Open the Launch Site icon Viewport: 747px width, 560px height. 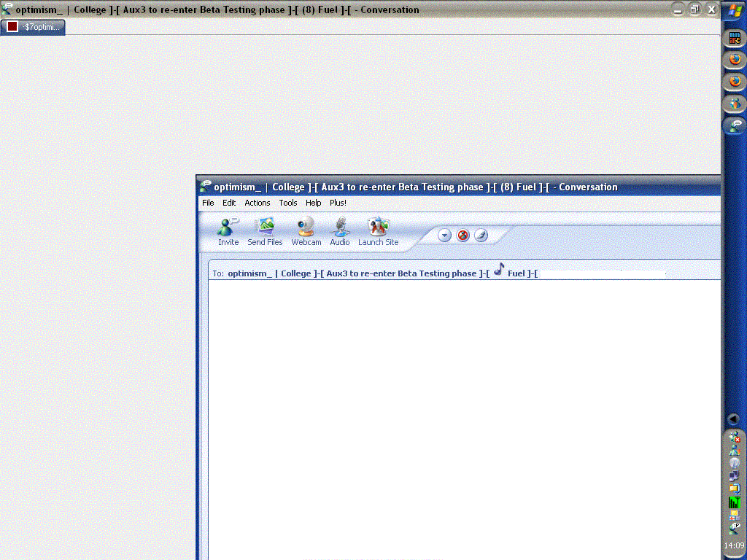tap(378, 230)
